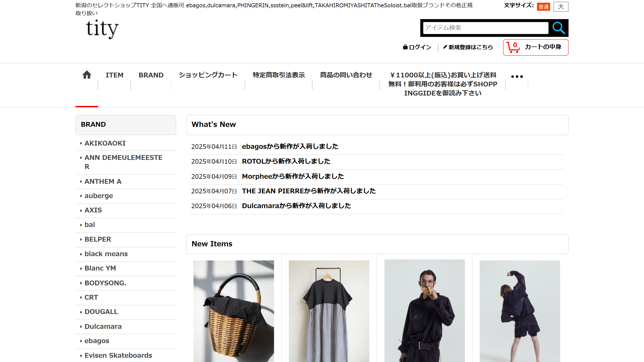Open Dulcamara brand in sidebar
The width and height of the screenshot is (644, 362).
(103, 327)
